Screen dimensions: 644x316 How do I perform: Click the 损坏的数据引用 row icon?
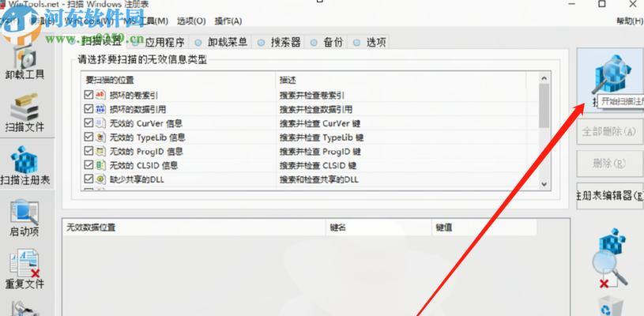tap(100, 109)
